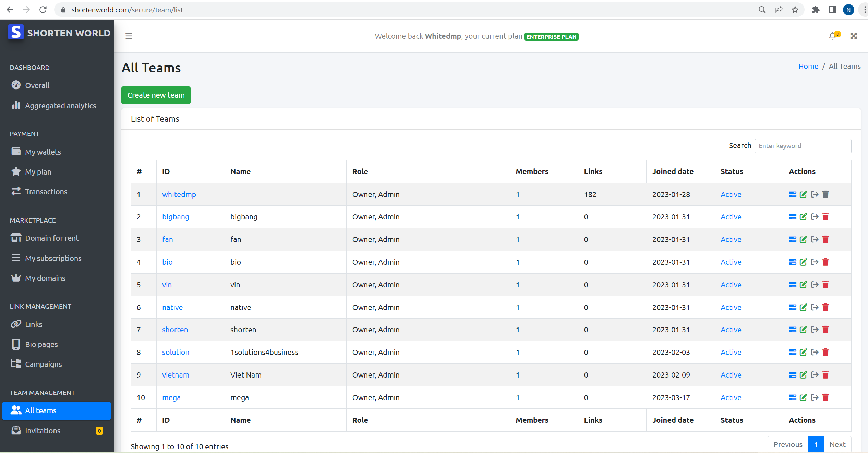868x453 pixels.
Task: Select All teams in sidebar
Action: tap(57, 410)
